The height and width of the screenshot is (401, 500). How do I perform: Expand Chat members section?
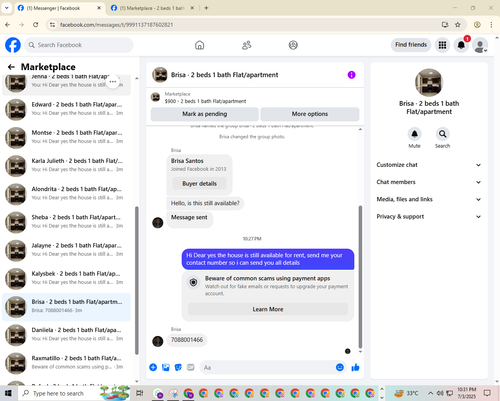(429, 182)
